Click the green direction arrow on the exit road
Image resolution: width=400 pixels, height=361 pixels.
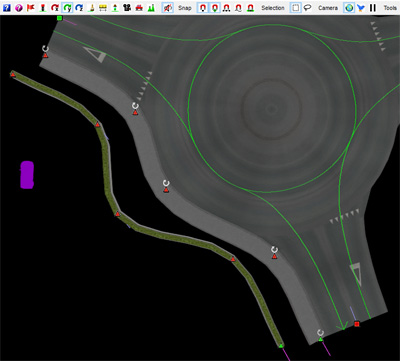pyautogui.click(x=342, y=326)
